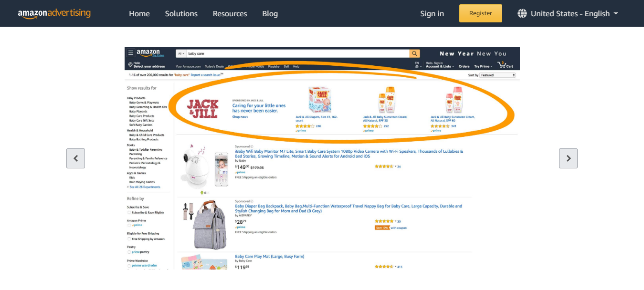Click the Select your address pin icon

coord(130,65)
